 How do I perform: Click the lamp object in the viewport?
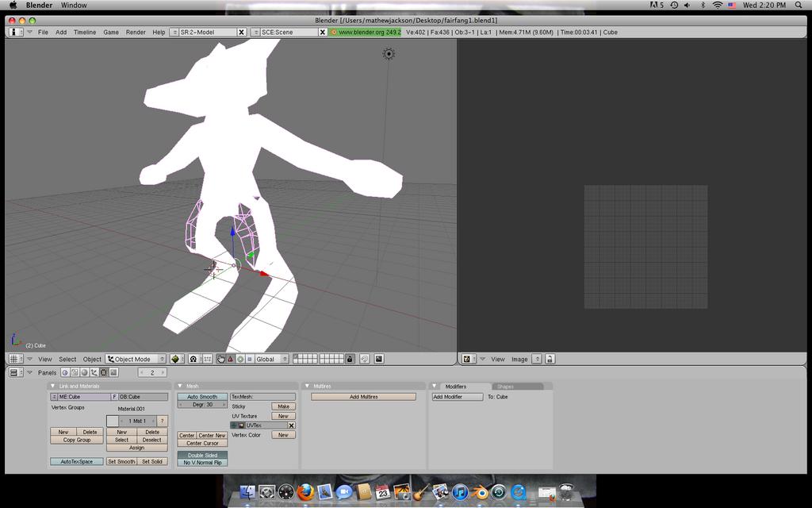point(389,54)
